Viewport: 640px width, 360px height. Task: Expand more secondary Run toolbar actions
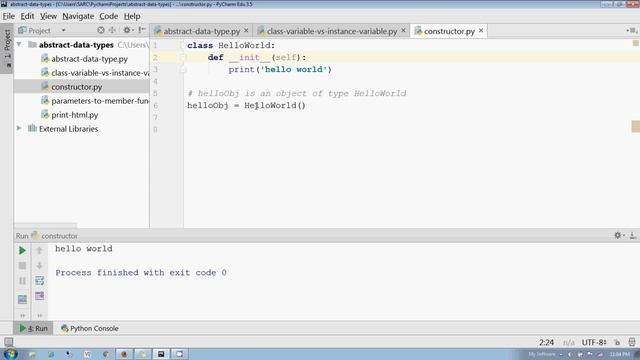tap(39, 316)
